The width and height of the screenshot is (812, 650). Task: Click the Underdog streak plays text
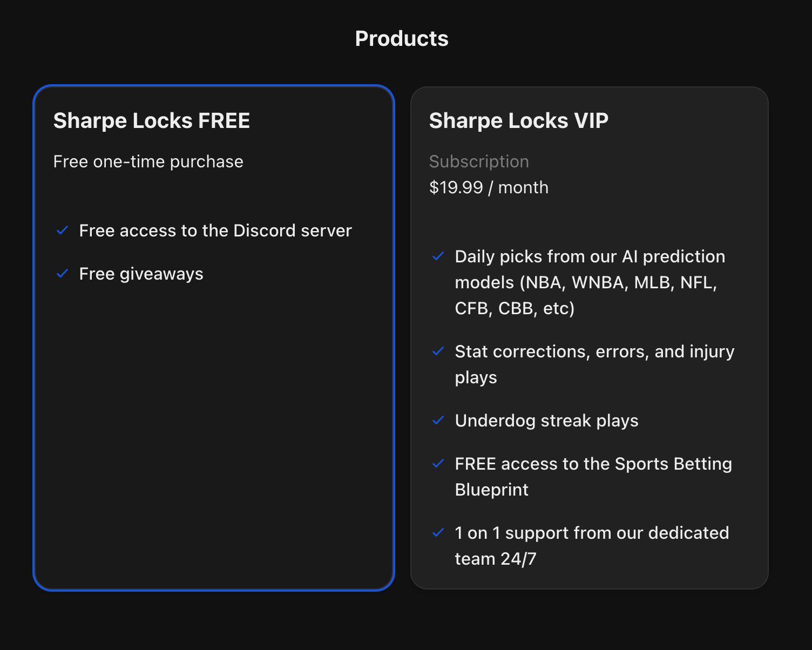pyautogui.click(x=546, y=421)
